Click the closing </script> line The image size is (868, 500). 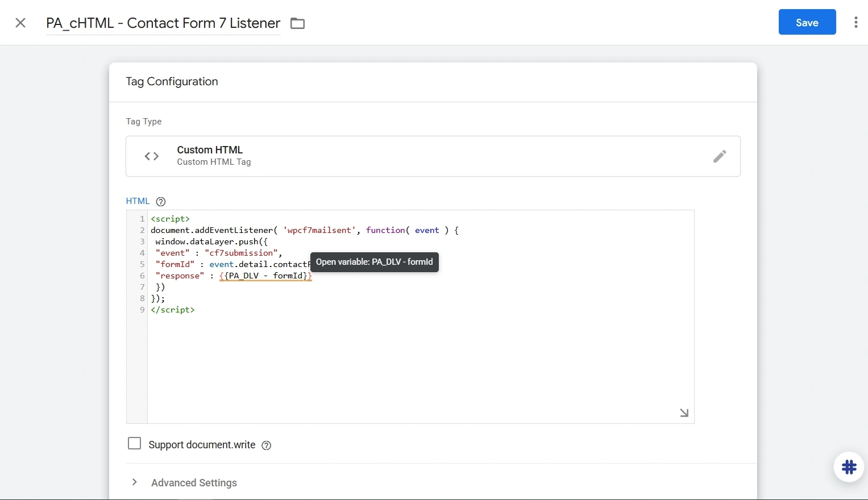click(173, 310)
